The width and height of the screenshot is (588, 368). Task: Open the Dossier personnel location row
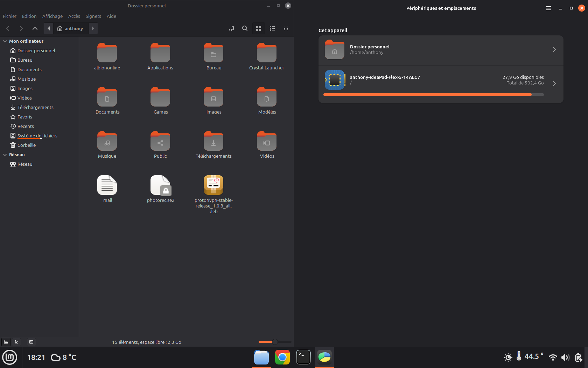441,50
